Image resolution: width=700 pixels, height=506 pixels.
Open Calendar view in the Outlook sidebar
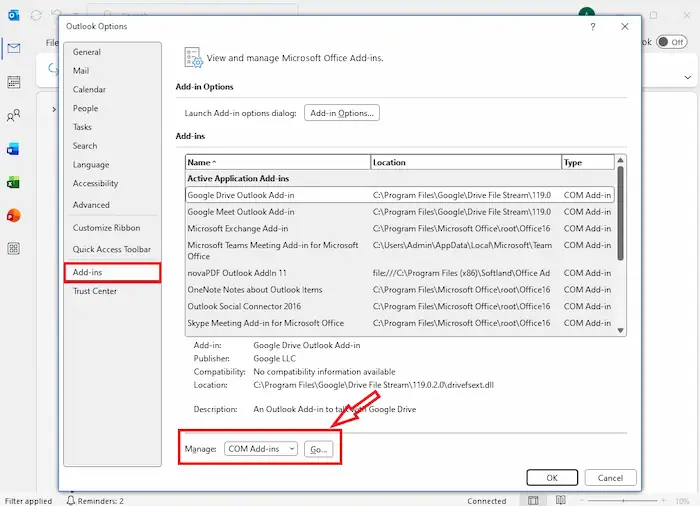14,82
